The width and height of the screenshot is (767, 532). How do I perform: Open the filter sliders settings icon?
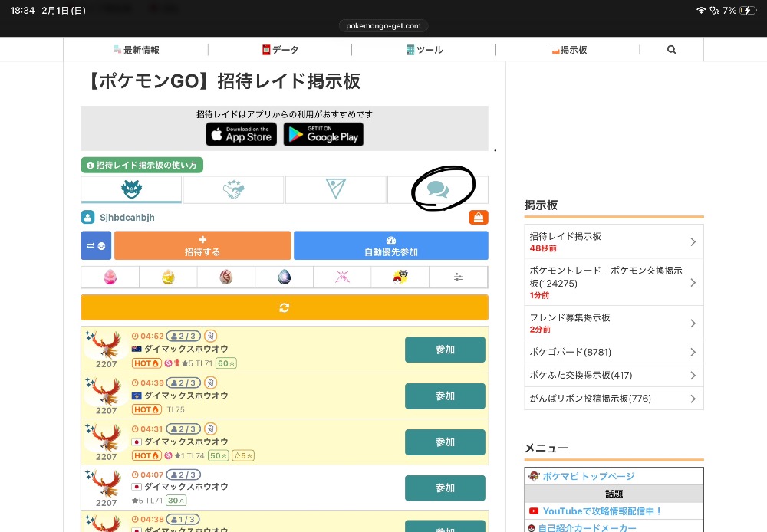click(x=458, y=277)
